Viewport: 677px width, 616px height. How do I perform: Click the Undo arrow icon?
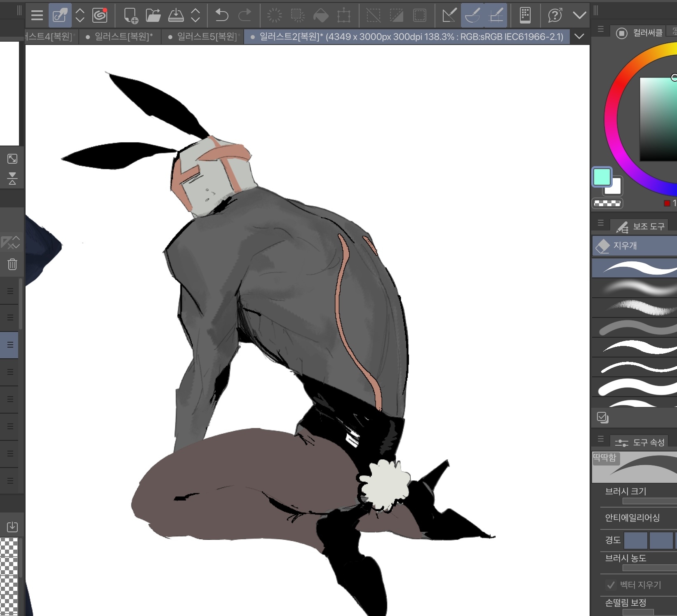pyautogui.click(x=222, y=16)
